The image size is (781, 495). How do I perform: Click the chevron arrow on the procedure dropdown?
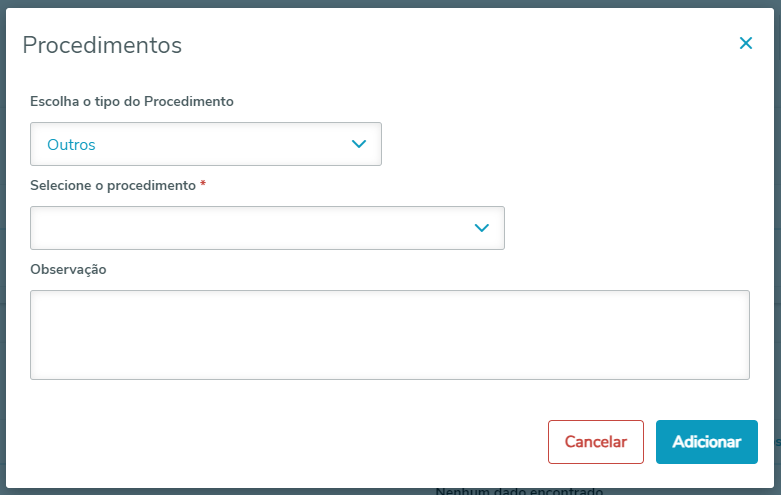(482, 228)
